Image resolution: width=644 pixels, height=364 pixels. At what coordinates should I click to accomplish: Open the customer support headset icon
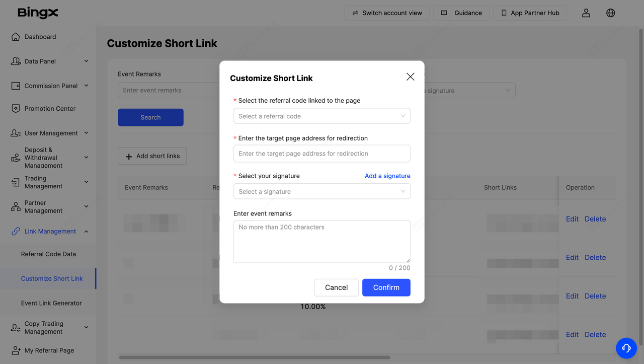(626, 348)
